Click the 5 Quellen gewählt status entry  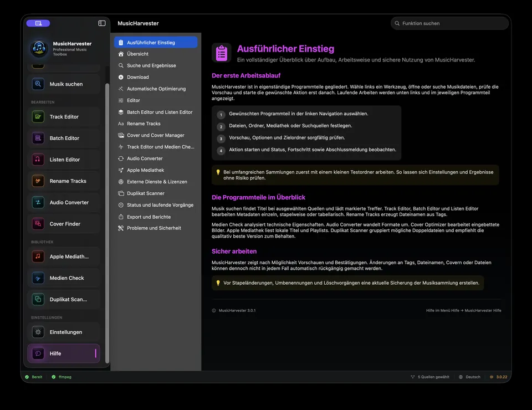click(430, 377)
